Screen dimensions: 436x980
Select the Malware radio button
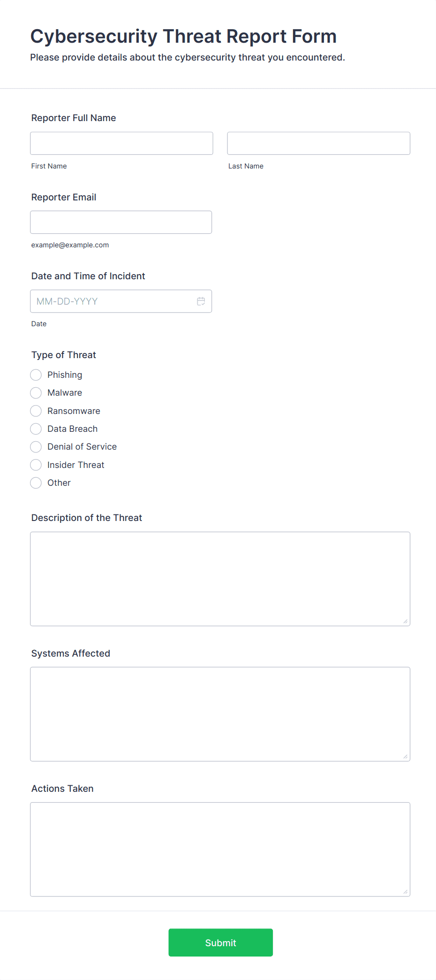[36, 393]
